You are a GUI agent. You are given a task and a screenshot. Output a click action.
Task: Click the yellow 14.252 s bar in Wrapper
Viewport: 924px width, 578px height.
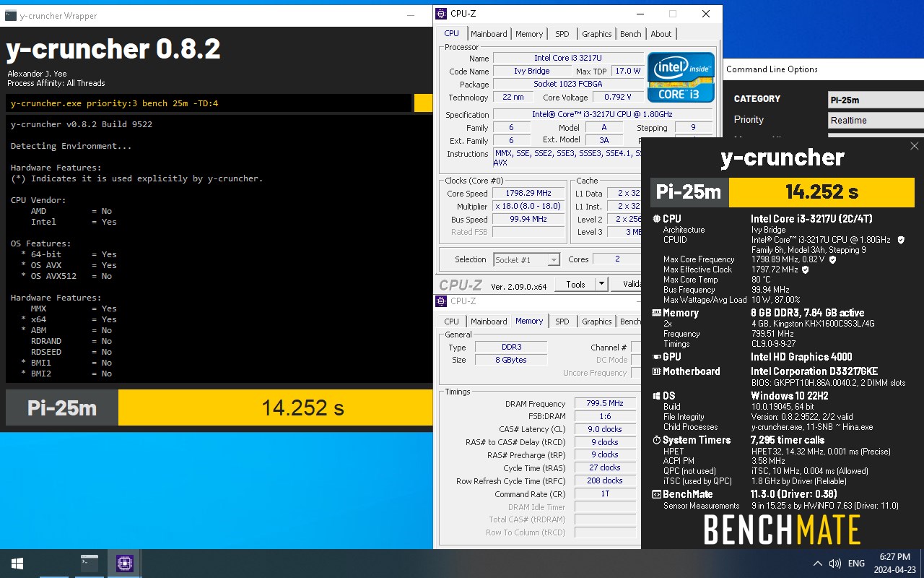click(x=275, y=408)
